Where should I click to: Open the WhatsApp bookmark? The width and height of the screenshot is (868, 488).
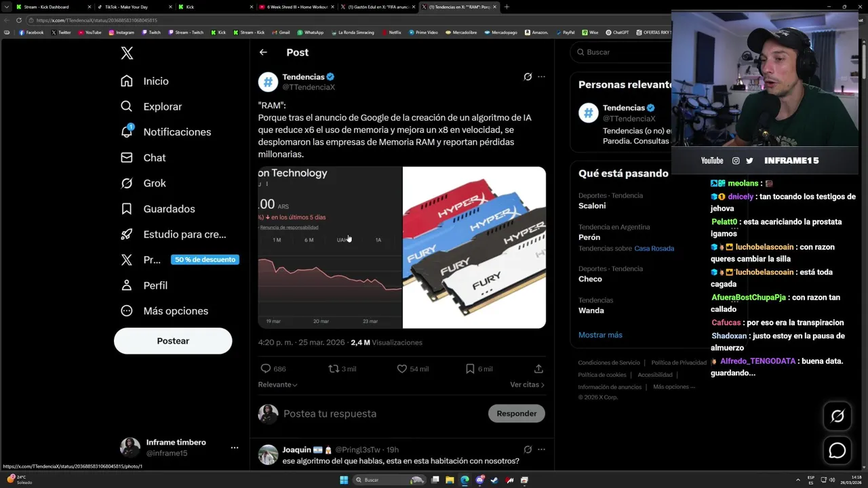pos(311,33)
